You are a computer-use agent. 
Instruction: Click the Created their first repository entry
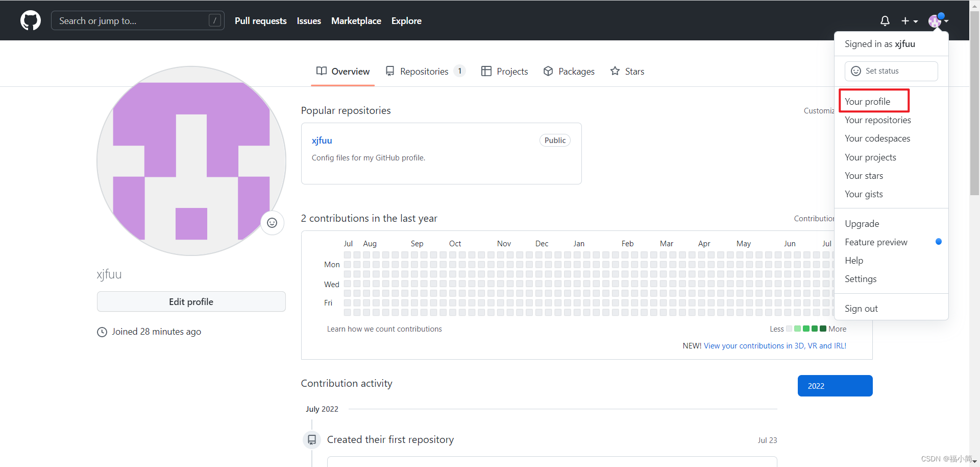point(390,439)
